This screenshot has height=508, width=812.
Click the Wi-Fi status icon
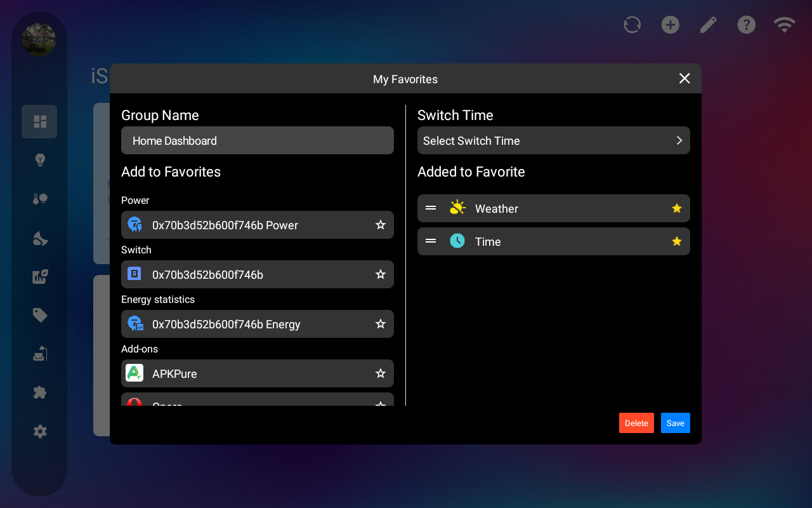[784, 25]
